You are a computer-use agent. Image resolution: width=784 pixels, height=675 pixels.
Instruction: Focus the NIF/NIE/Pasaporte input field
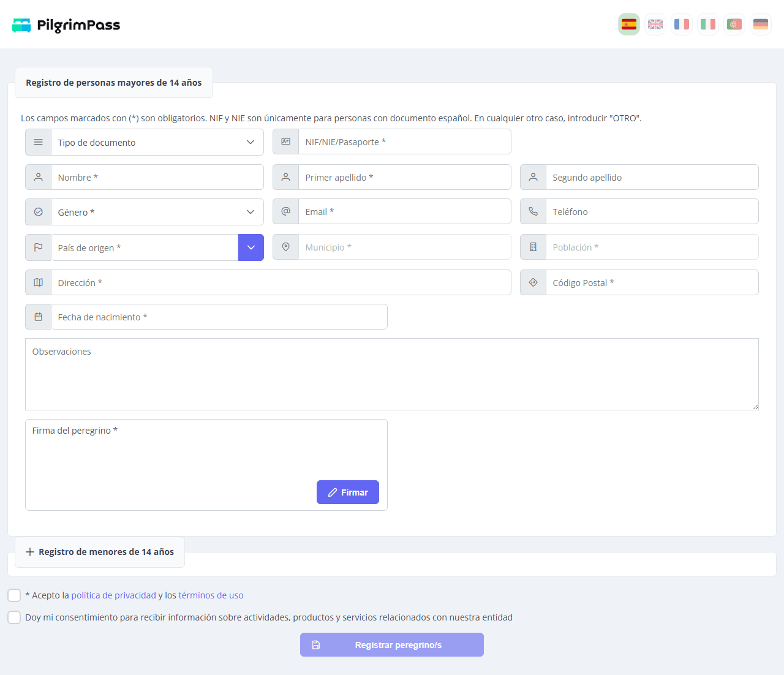[405, 141]
